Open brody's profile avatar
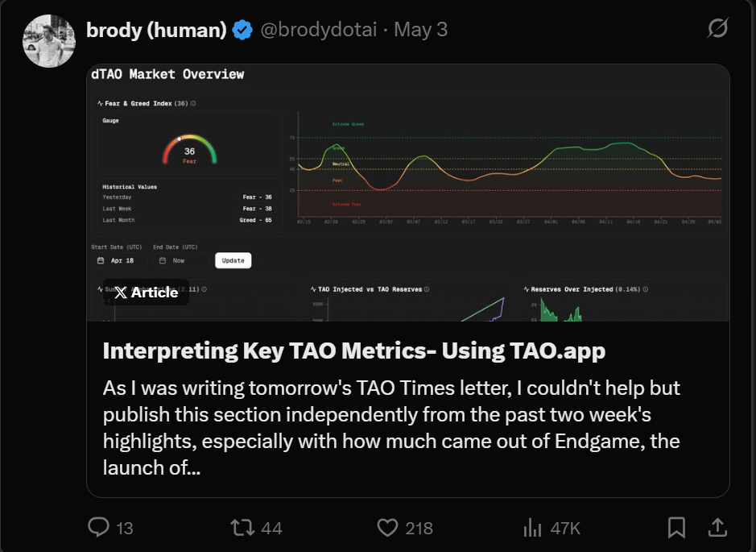The height and width of the screenshot is (552, 756). click(49, 41)
